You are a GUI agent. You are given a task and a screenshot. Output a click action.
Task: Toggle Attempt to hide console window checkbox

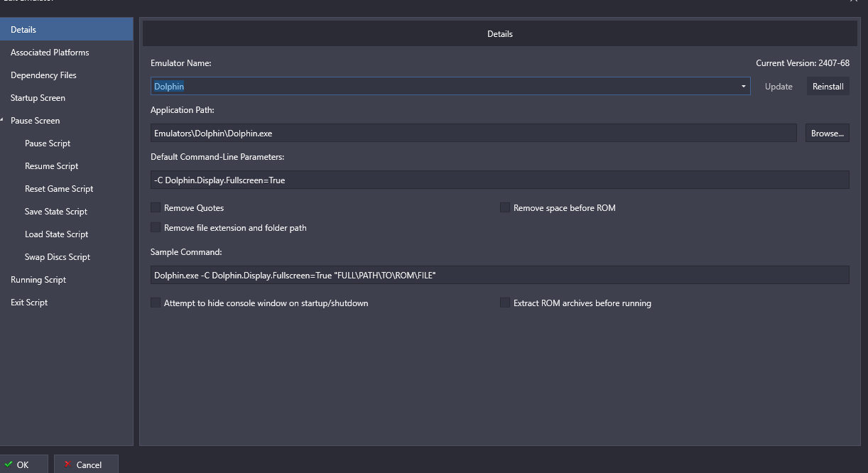point(156,303)
